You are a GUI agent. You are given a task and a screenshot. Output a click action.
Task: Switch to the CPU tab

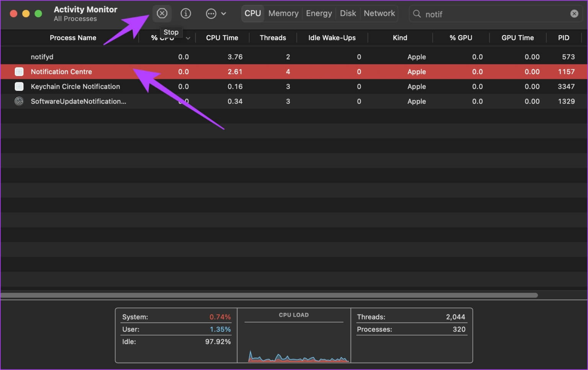[253, 13]
